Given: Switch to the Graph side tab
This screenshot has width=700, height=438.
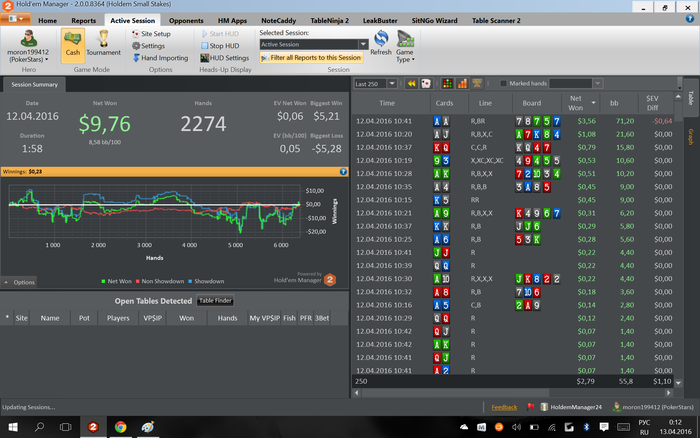Looking at the screenshot, I should click(x=691, y=137).
